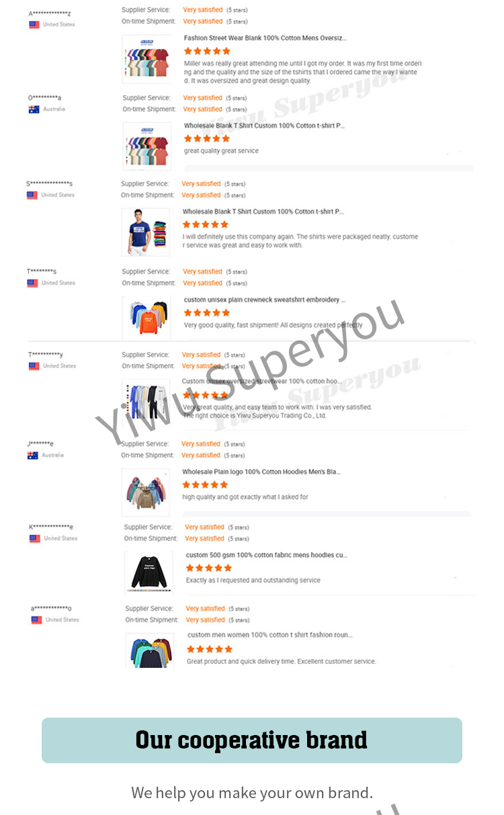Click the US flag beside reviewer A***z

[x=34, y=25]
